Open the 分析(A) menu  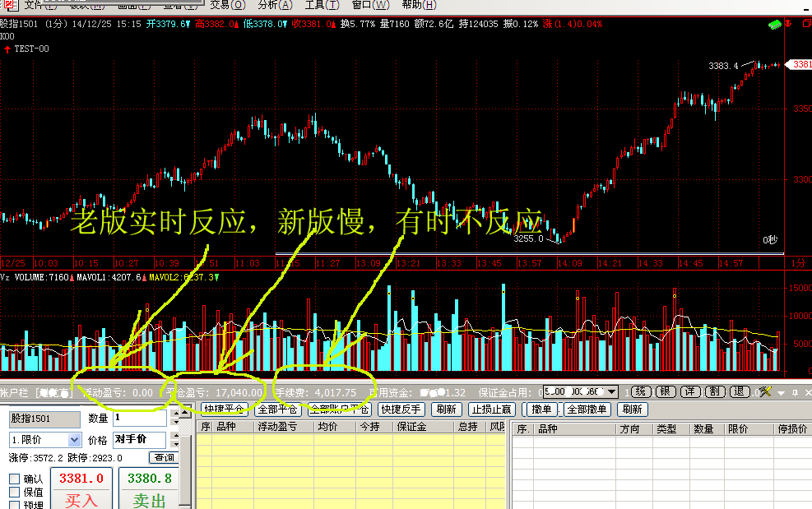(274, 5)
